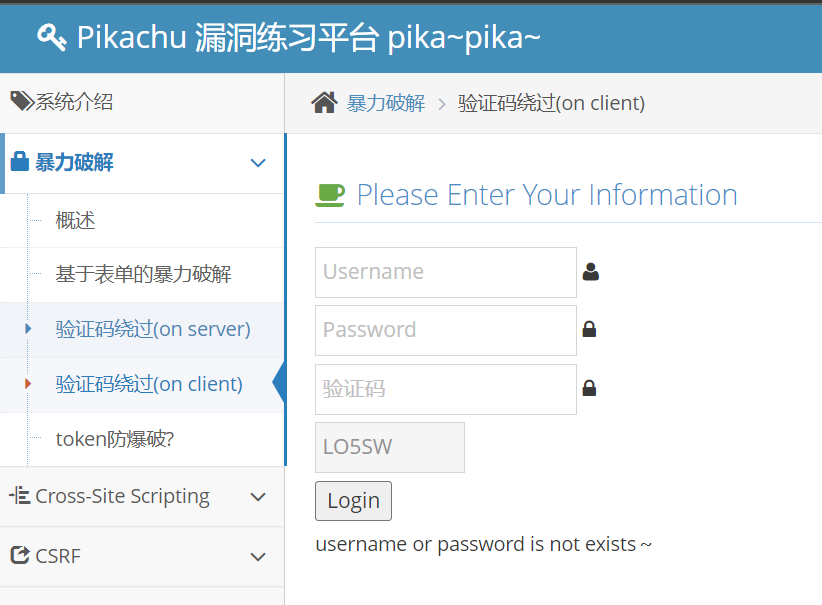Click the lock icon beside 暴力破解
Screen dimensions: 822x605
tap(19, 162)
